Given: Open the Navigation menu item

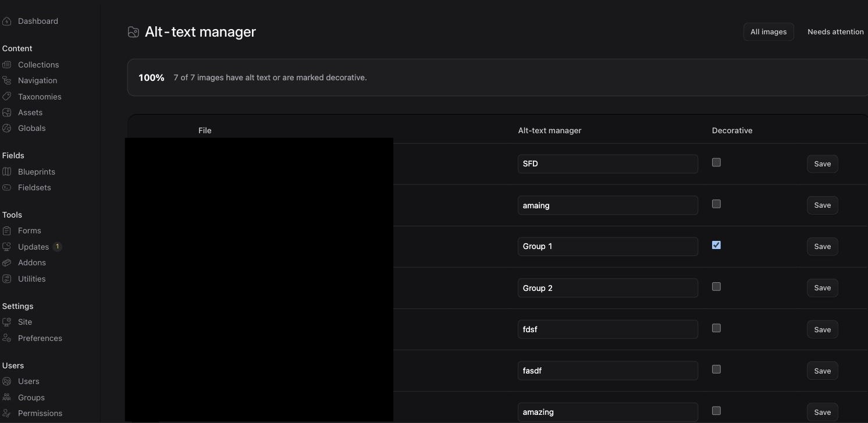Looking at the screenshot, I should point(37,80).
